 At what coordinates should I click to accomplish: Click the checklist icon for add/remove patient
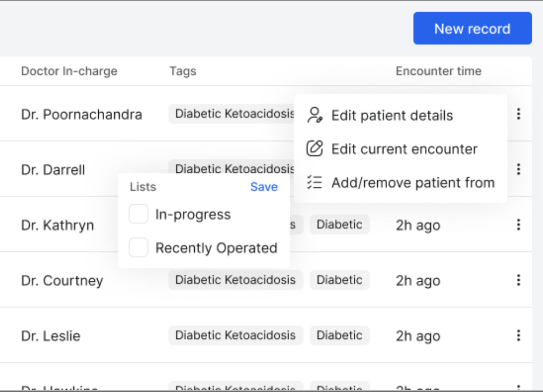click(x=315, y=182)
